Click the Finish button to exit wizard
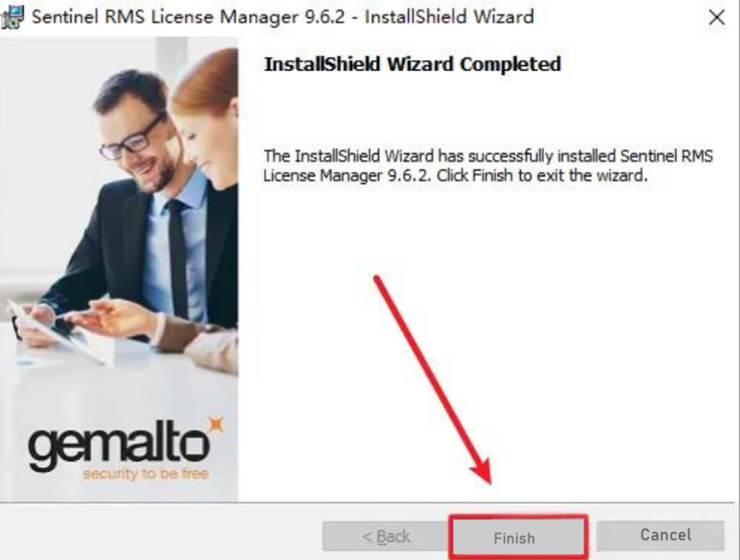 point(518,537)
